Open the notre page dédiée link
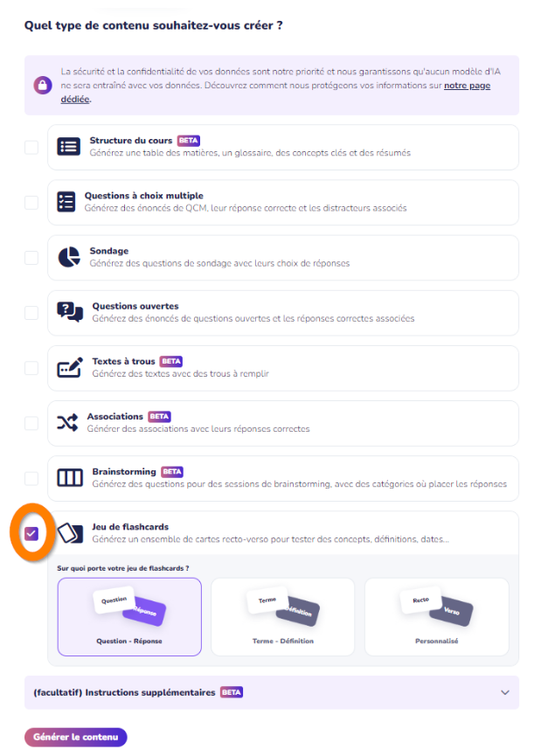Screen dimensions: 548x756 tap(467, 86)
